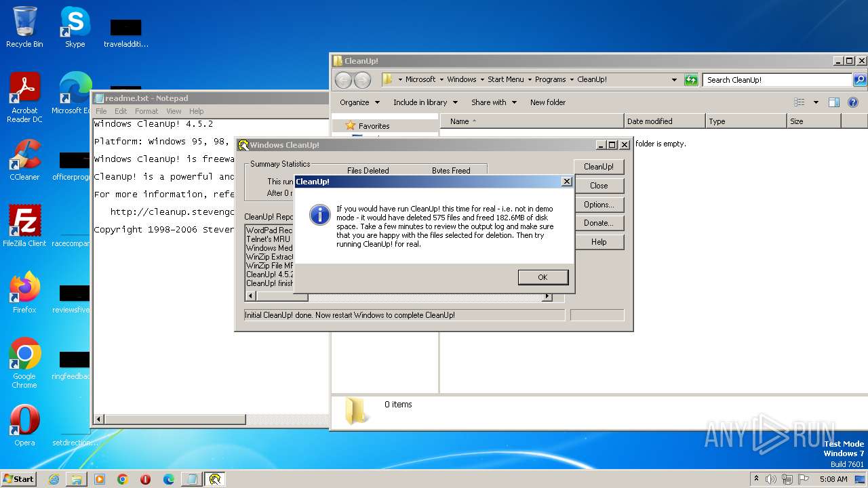The height and width of the screenshot is (488, 868).
Task: Click the Chrome icon in the taskbar
Action: point(123,479)
